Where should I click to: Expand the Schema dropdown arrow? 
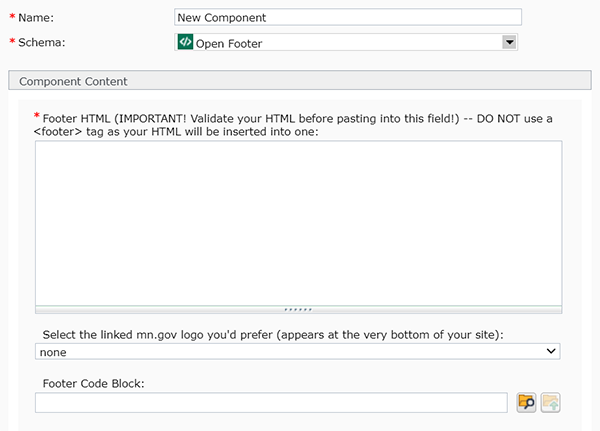tap(509, 42)
